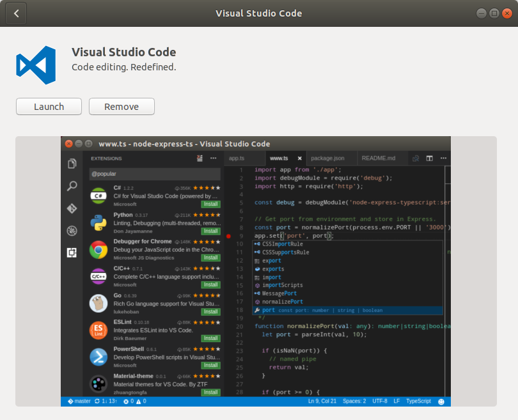Click the Explorer file icon in the activity bar
518x420 pixels.
[x=72, y=163]
